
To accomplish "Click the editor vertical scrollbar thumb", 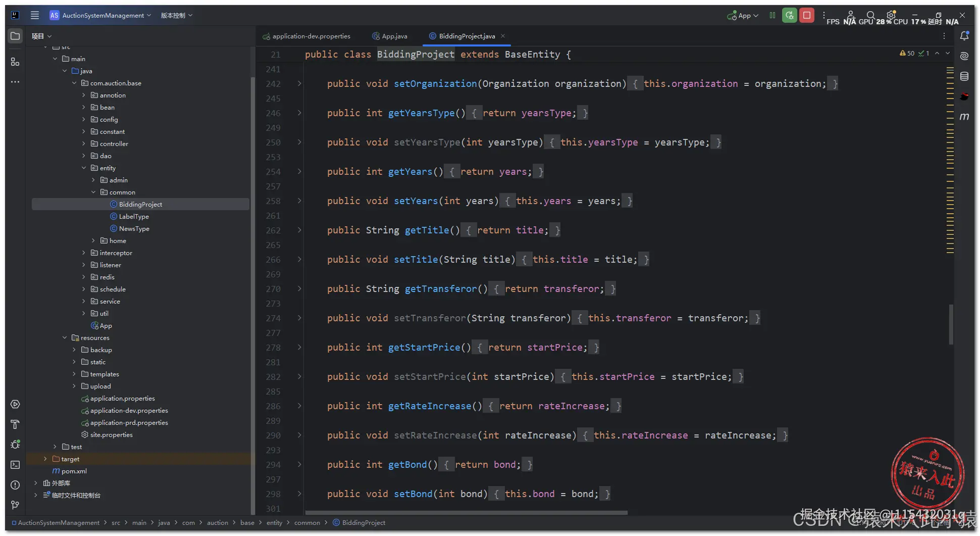I will point(951,324).
